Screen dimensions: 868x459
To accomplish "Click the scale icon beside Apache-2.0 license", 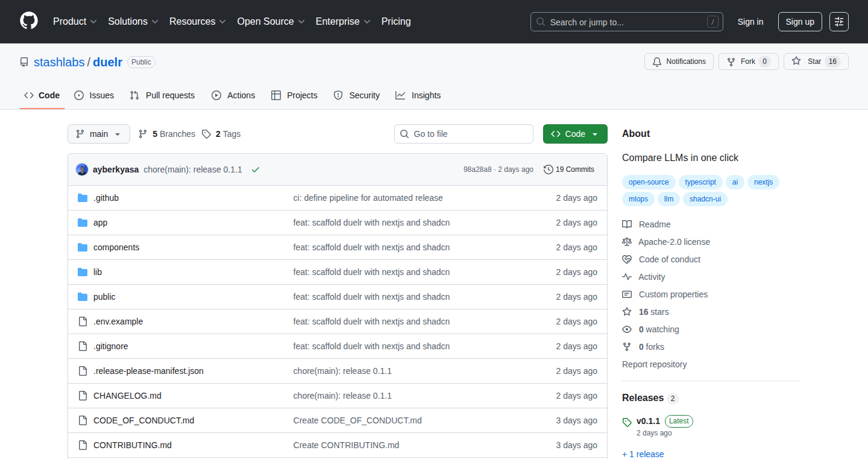I will (x=627, y=242).
